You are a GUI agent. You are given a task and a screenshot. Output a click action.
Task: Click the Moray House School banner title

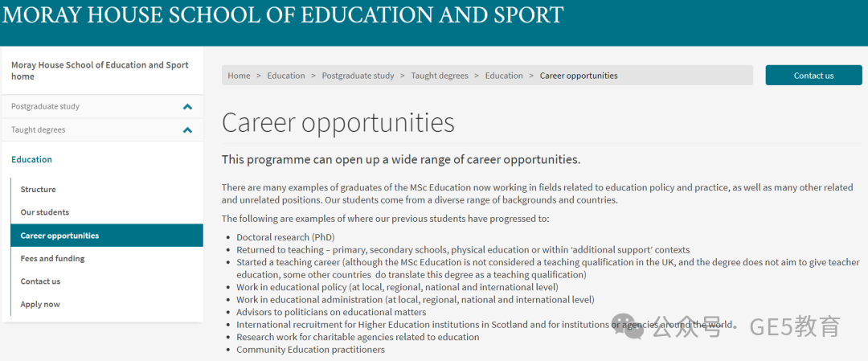pos(283,14)
